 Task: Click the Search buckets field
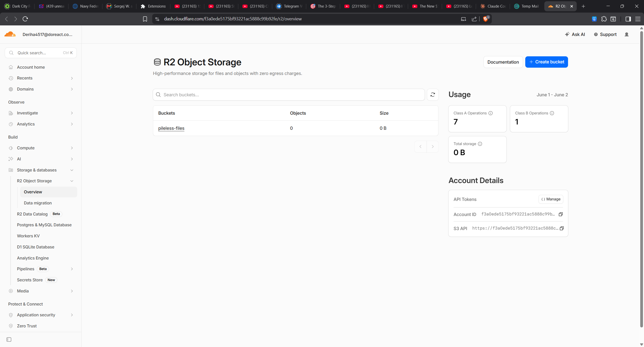pos(289,95)
